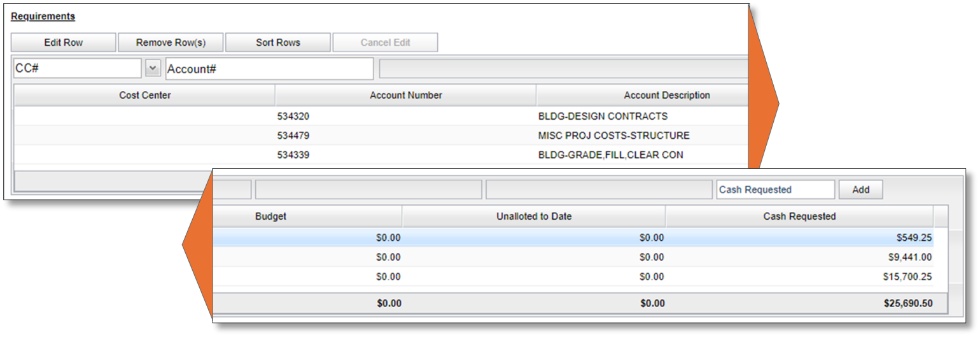Open the CC# dropdown arrow
This screenshot has height=337, width=980.
[x=153, y=68]
